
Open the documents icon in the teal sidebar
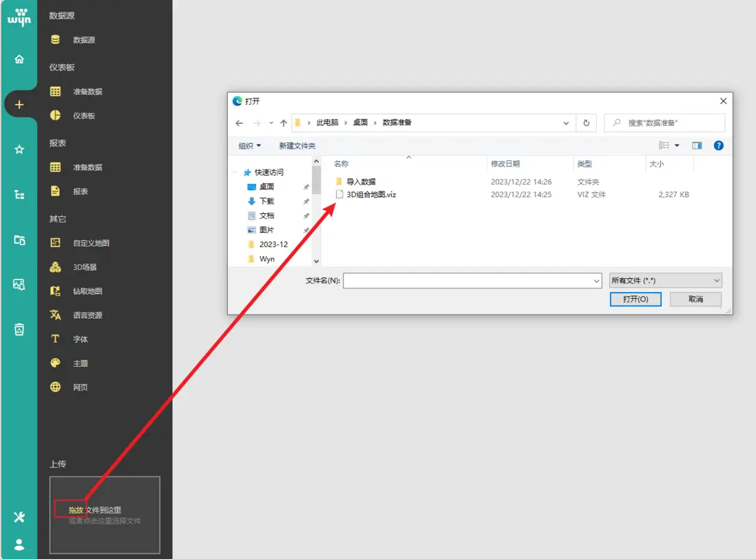(x=19, y=240)
